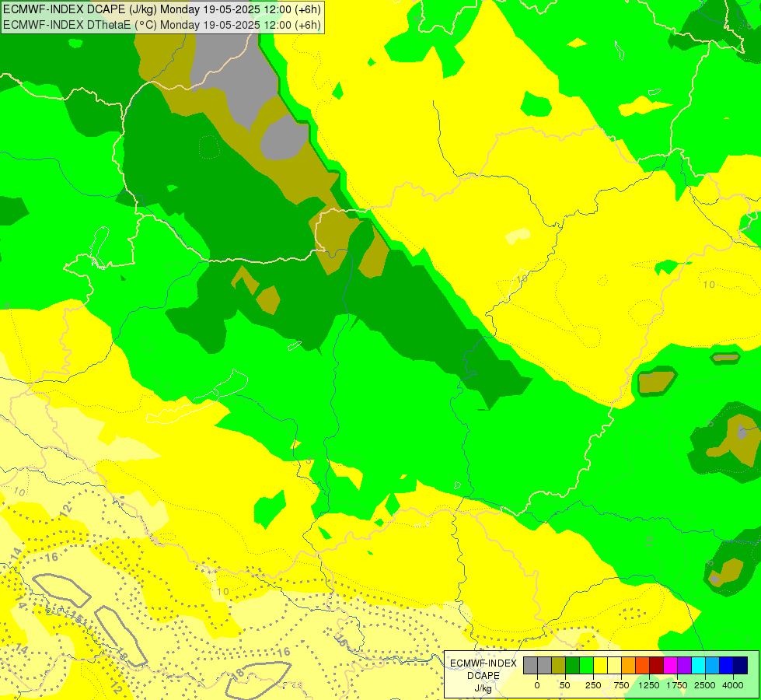
Task: Click the light orange legend swatch
Action: [x=629, y=665]
